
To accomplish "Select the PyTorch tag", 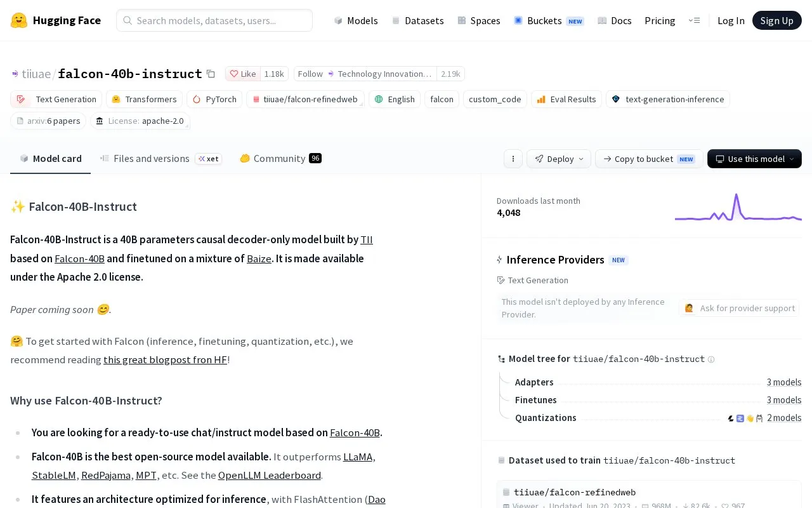I will 214,99.
